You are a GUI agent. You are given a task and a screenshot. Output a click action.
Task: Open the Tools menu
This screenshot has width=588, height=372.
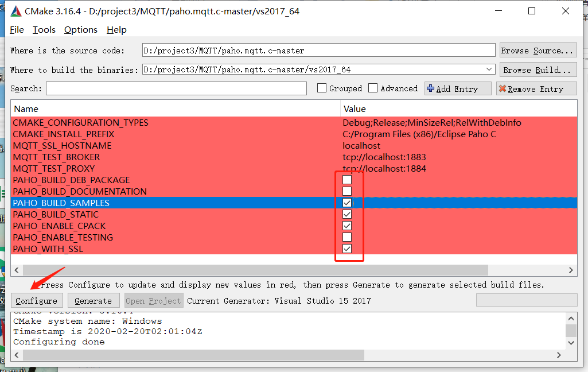[44, 29]
